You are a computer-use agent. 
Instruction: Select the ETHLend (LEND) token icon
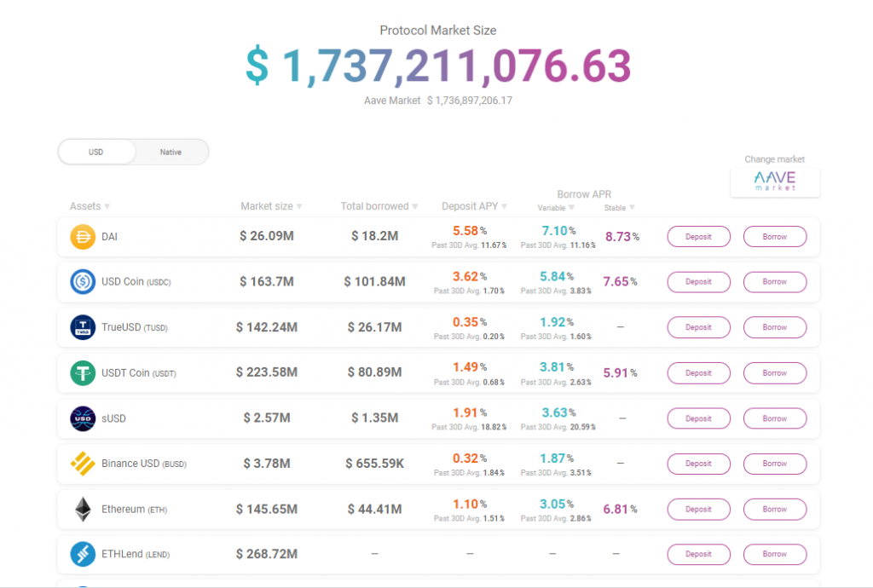(x=81, y=554)
